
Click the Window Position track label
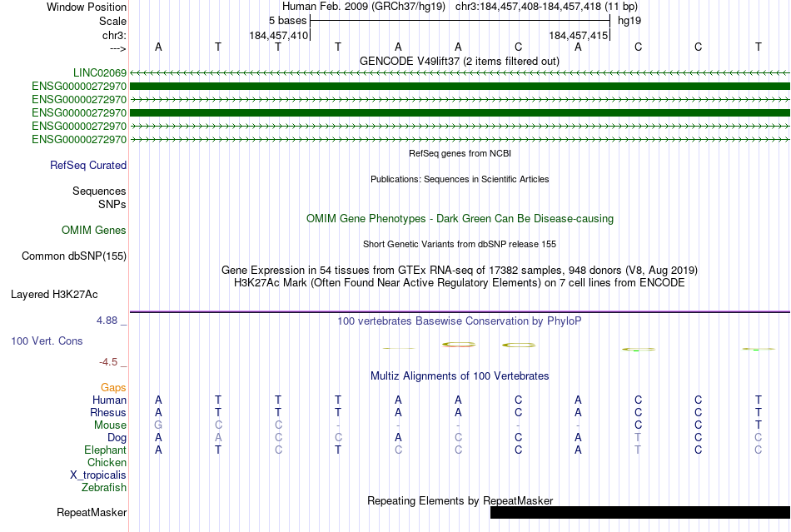pos(87,7)
